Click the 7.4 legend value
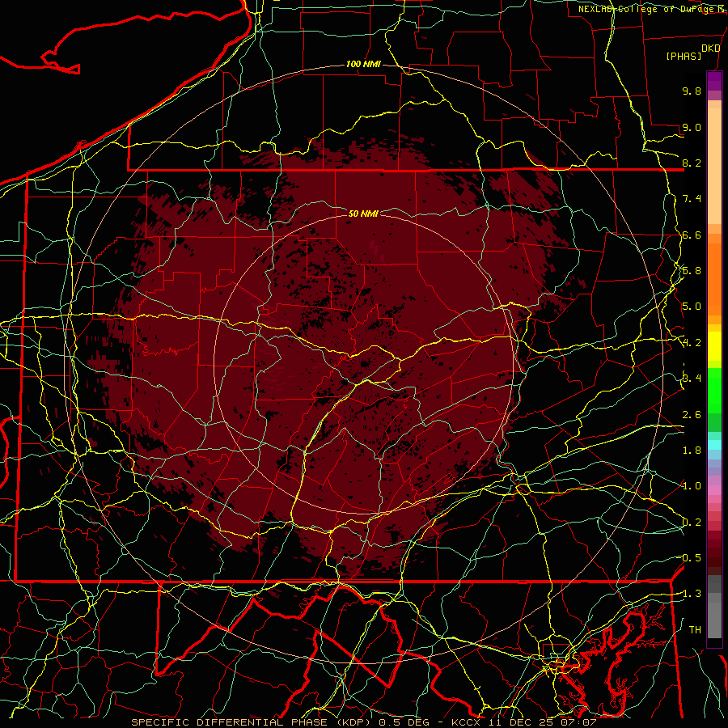 tap(692, 199)
